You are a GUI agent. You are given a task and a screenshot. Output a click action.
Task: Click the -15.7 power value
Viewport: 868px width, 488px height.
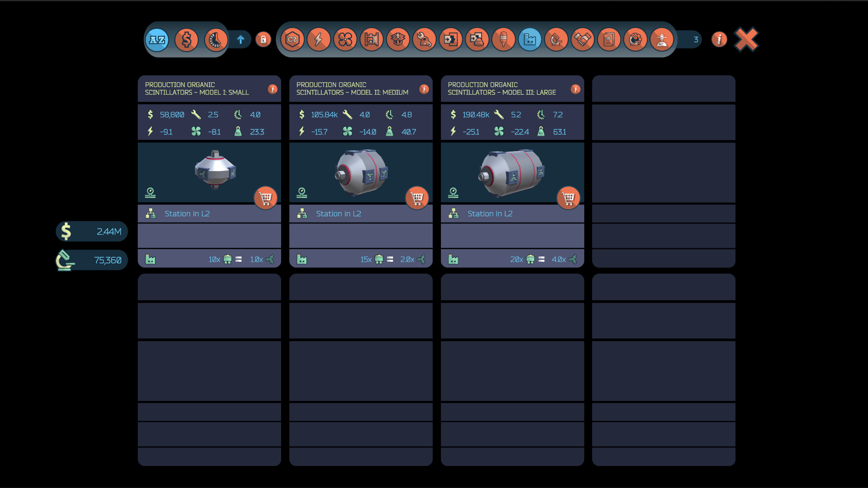coord(319,132)
